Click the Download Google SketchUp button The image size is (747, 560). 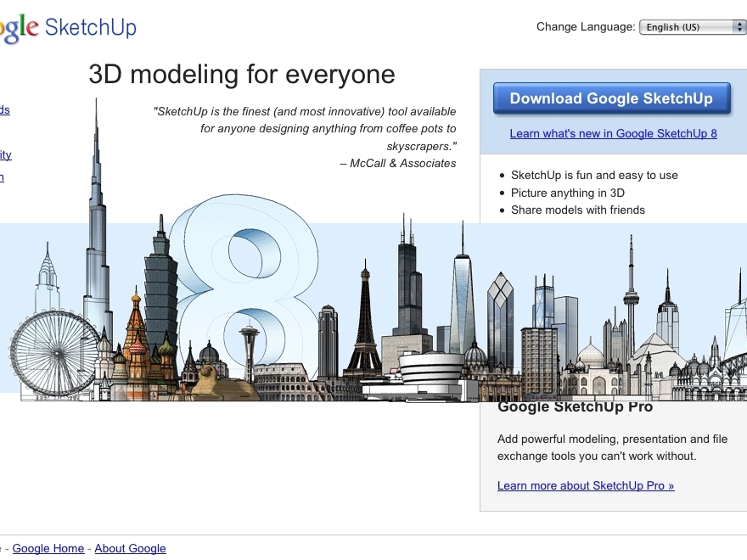point(612,98)
